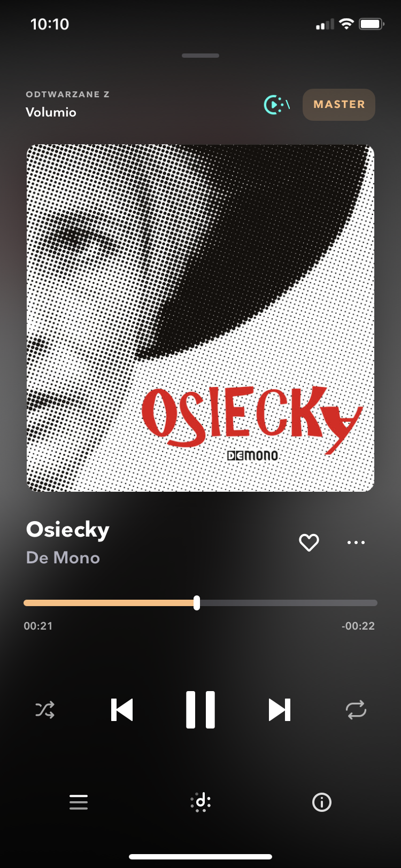Seek within the orange progress bar
The width and height of the screenshot is (401, 868).
click(x=200, y=603)
